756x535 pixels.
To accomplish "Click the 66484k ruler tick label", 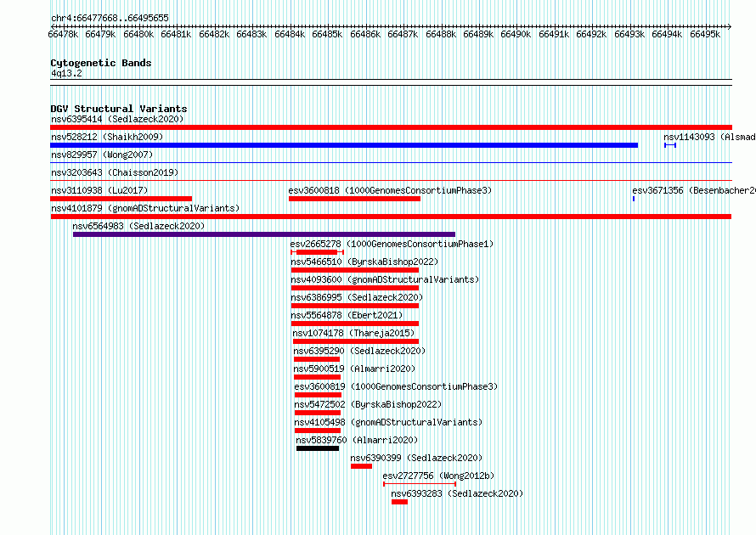I will [290, 34].
